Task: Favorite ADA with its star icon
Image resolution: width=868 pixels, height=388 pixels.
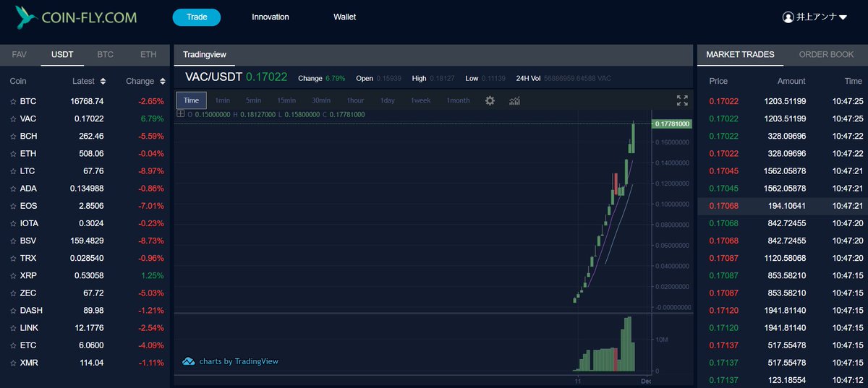Action: 13,189
